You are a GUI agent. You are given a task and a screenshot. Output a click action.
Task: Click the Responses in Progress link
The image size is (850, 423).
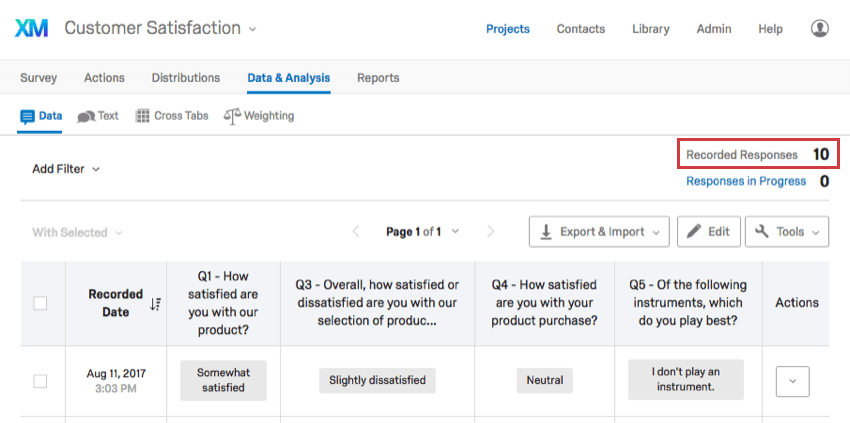746,181
